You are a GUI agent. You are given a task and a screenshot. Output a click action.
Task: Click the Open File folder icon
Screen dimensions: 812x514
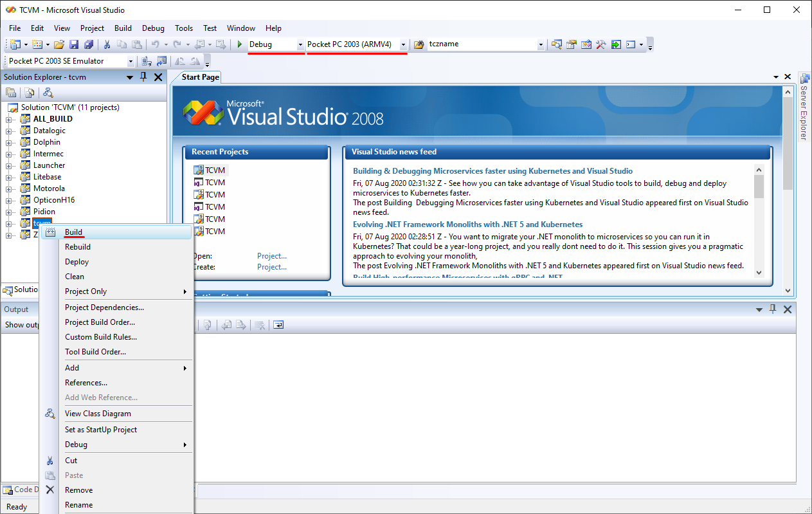coord(59,44)
